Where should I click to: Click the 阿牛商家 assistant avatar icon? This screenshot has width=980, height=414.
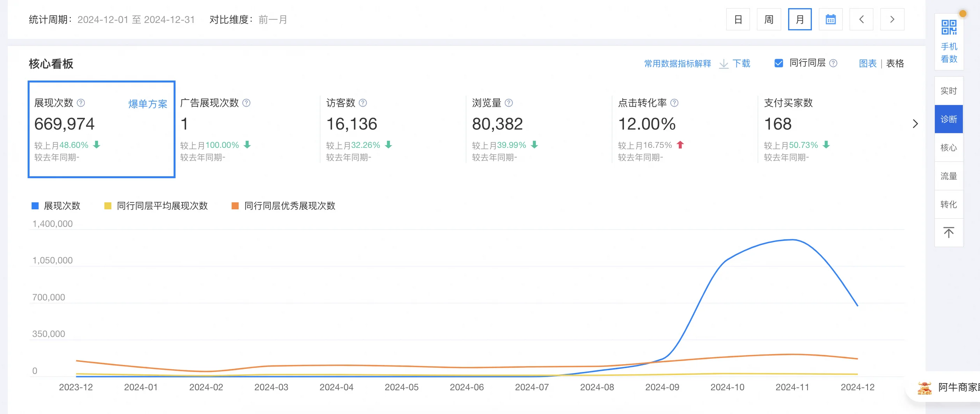coord(925,388)
